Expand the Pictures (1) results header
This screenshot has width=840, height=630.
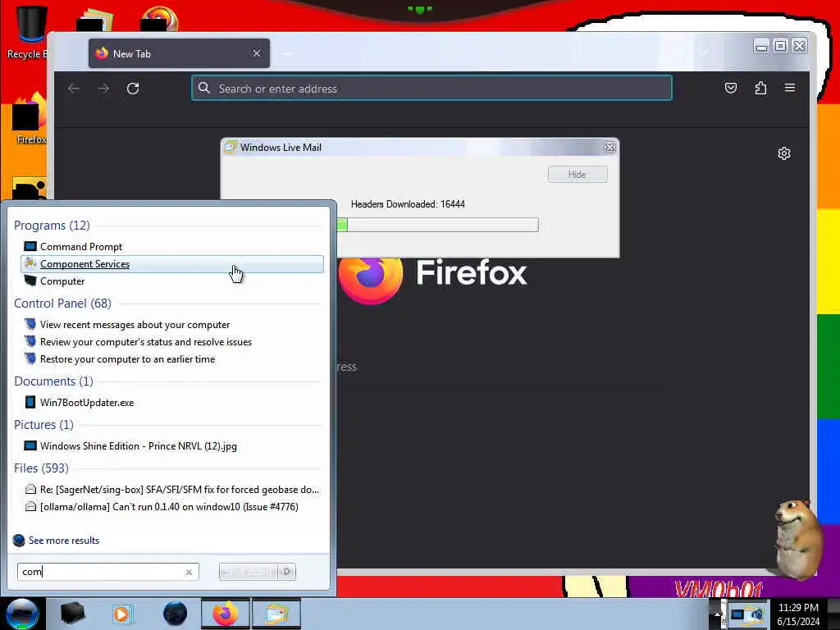coord(43,425)
